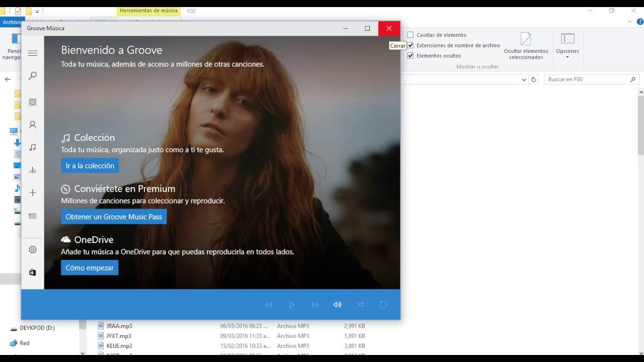Click the search magnifier in Explorer
The image size is (644, 362).
(x=633, y=79)
